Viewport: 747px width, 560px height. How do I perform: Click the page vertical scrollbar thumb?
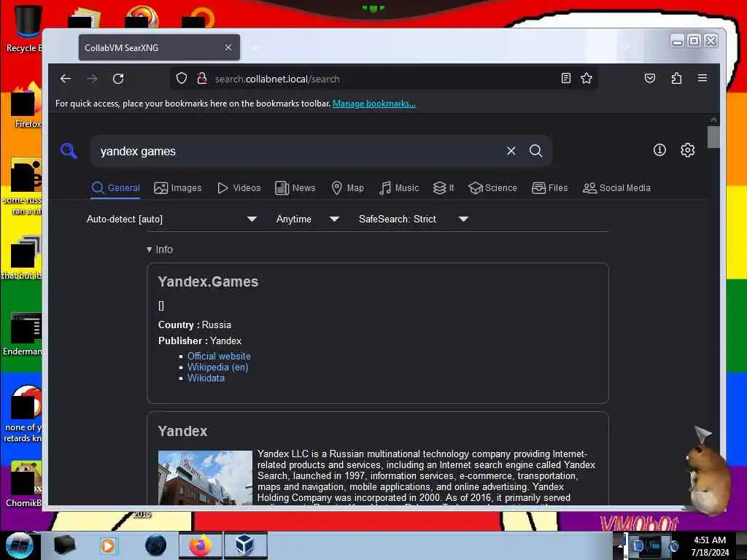(x=713, y=137)
